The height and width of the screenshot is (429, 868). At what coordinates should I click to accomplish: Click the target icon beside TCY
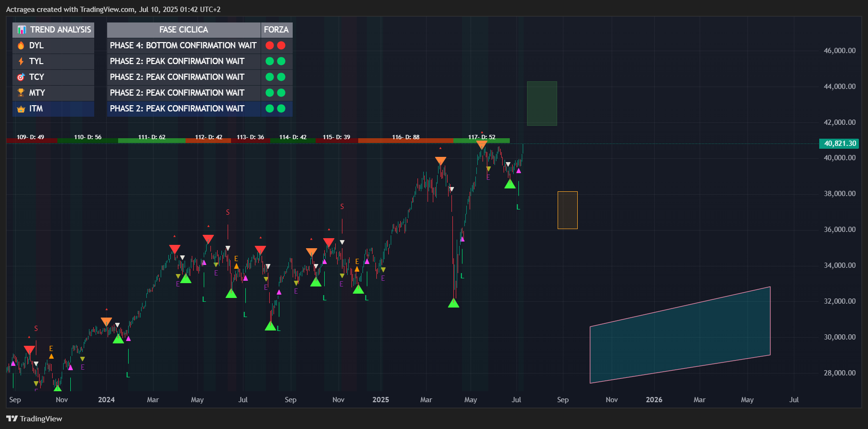coord(21,77)
